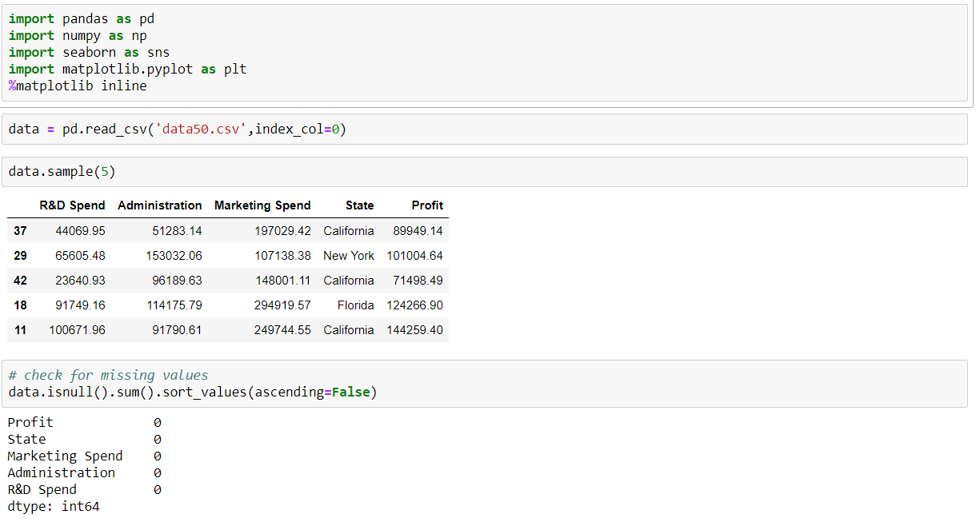Click row index 18 in the table

click(20, 305)
